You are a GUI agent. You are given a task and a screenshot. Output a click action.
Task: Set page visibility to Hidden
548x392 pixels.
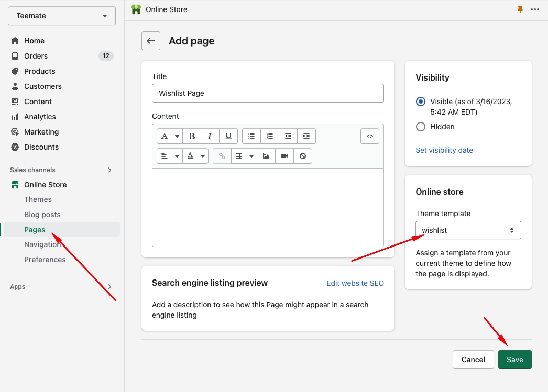tap(421, 127)
